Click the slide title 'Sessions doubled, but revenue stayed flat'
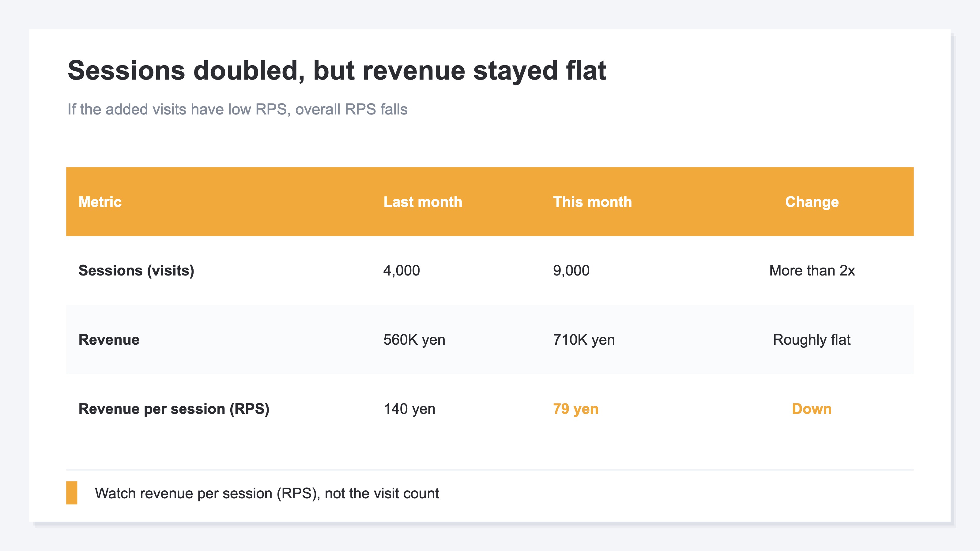This screenshot has width=980, height=551. pyautogui.click(x=337, y=71)
